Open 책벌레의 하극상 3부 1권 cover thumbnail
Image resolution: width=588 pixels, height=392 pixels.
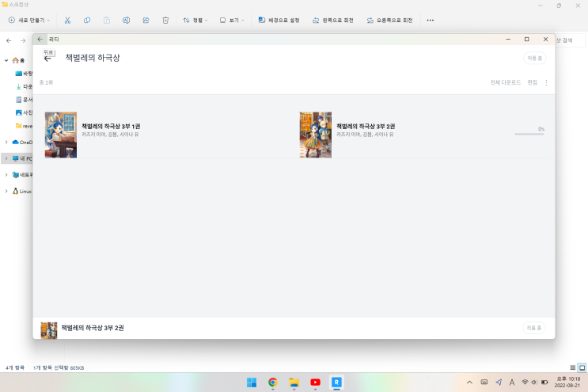coord(61,135)
